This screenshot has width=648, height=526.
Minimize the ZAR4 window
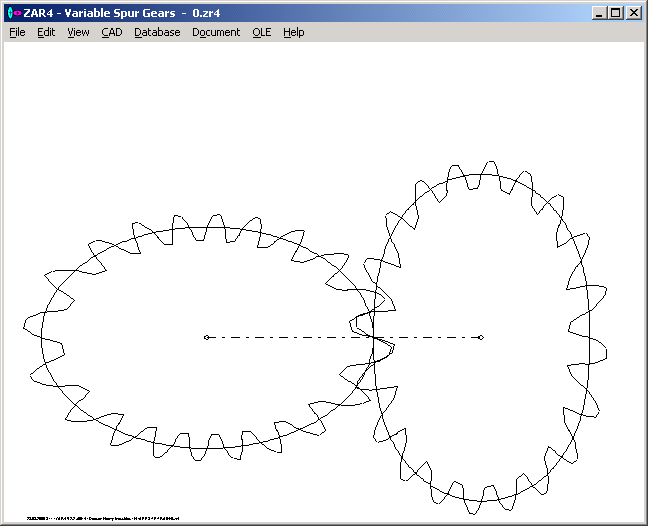tap(599, 13)
